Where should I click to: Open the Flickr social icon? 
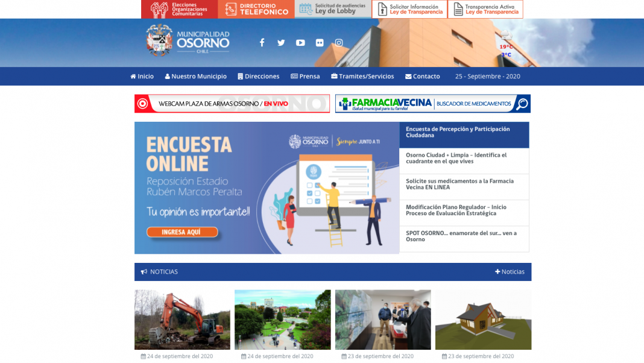tap(320, 43)
